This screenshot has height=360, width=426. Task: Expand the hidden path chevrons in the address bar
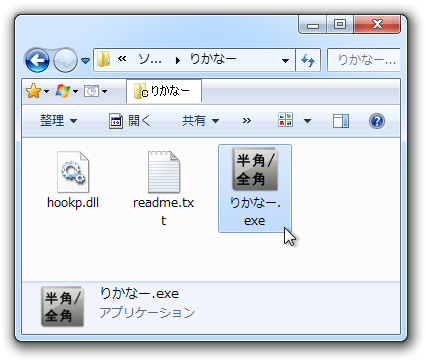point(122,59)
